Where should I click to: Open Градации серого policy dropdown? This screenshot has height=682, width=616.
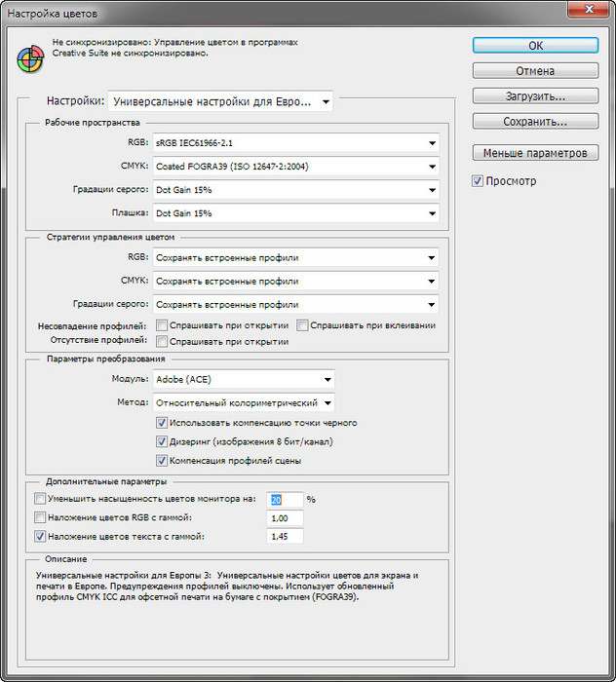[296, 305]
